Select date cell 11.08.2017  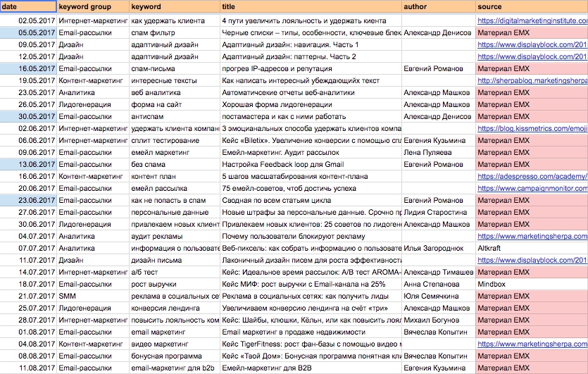pyautogui.click(x=28, y=368)
